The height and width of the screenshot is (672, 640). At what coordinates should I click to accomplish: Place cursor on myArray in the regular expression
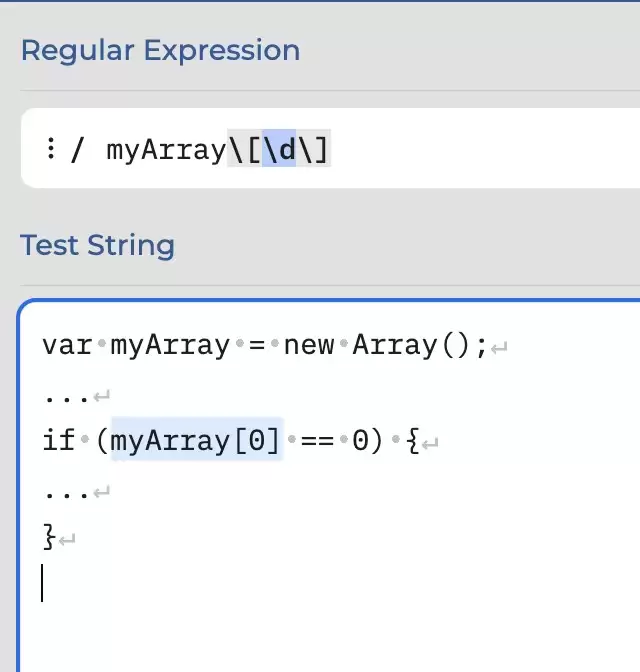coord(166,150)
